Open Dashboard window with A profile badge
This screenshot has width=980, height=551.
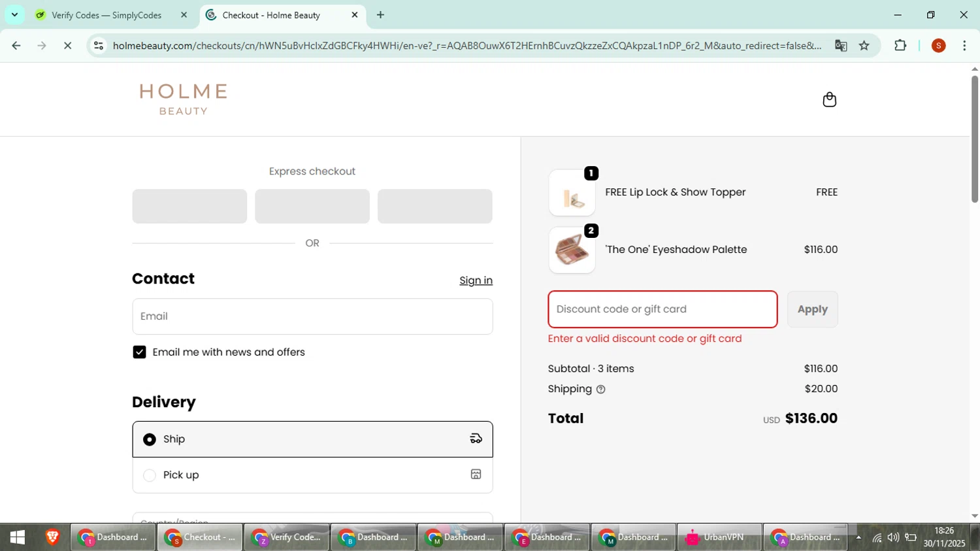[x=806, y=537]
